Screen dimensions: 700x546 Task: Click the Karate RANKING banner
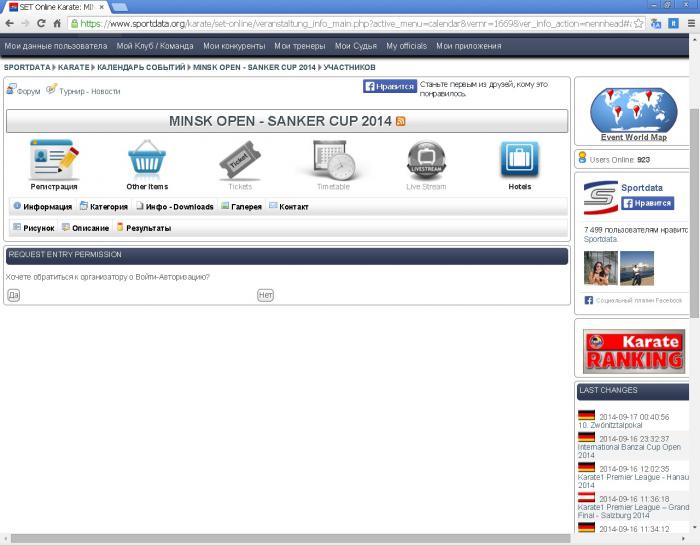click(633, 351)
